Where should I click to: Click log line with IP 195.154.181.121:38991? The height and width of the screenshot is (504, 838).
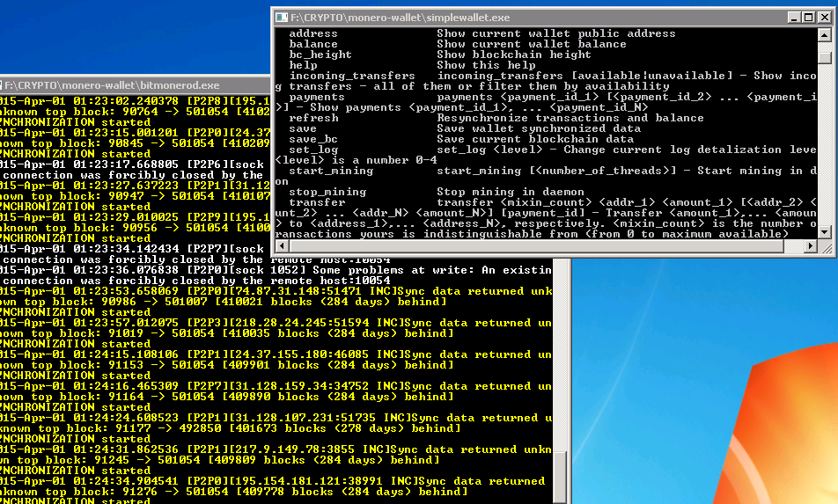tap(273, 482)
